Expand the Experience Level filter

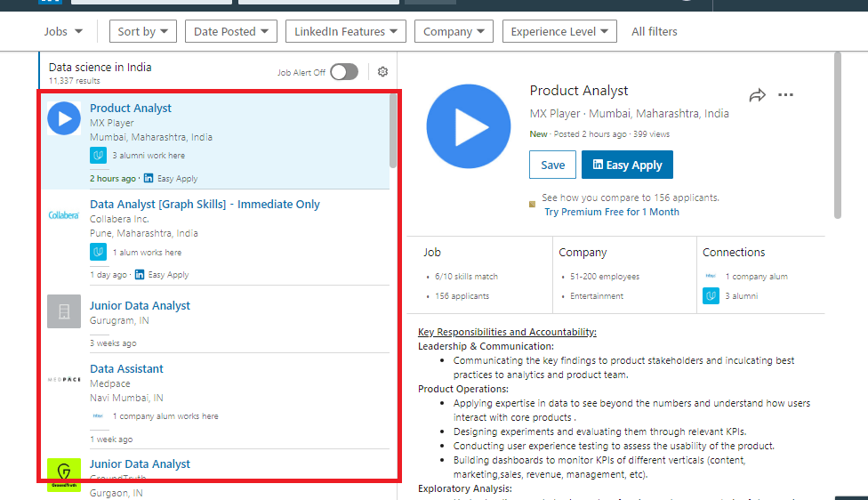559,31
